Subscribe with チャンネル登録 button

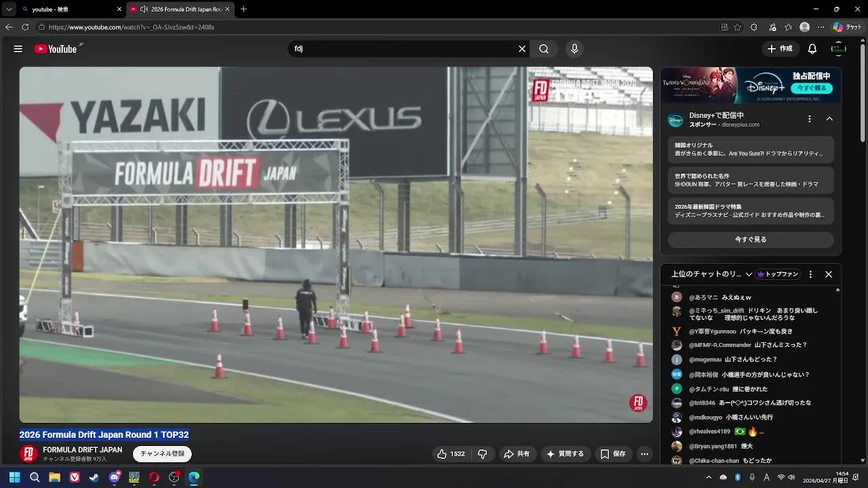162,454
